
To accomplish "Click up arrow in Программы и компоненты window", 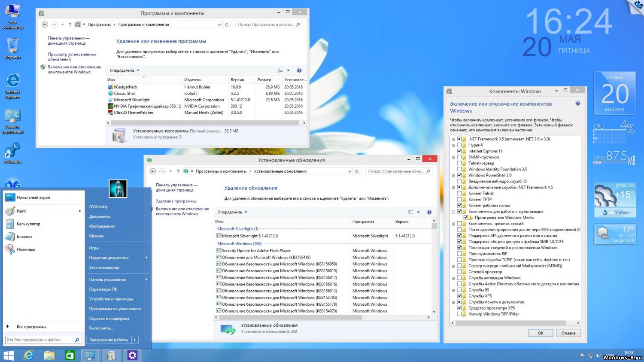I will 70,24.
